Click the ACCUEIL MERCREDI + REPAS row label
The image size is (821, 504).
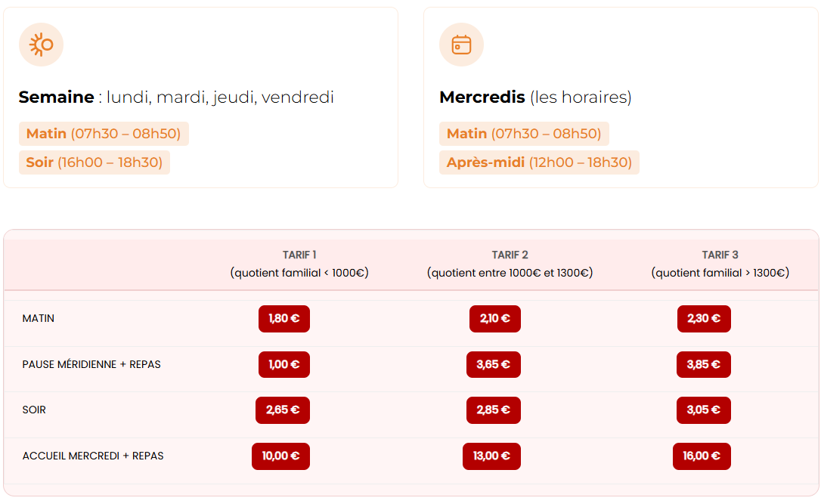pos(93,456)
